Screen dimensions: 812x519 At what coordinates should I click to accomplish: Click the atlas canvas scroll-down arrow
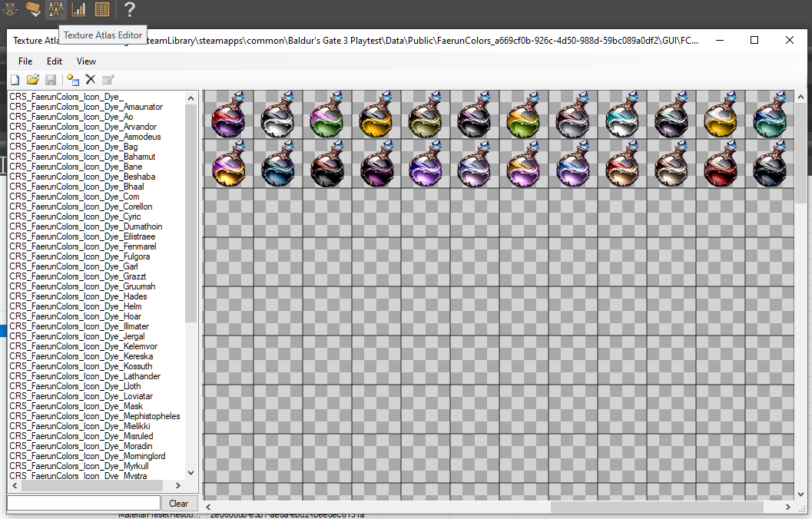[800, 494]
